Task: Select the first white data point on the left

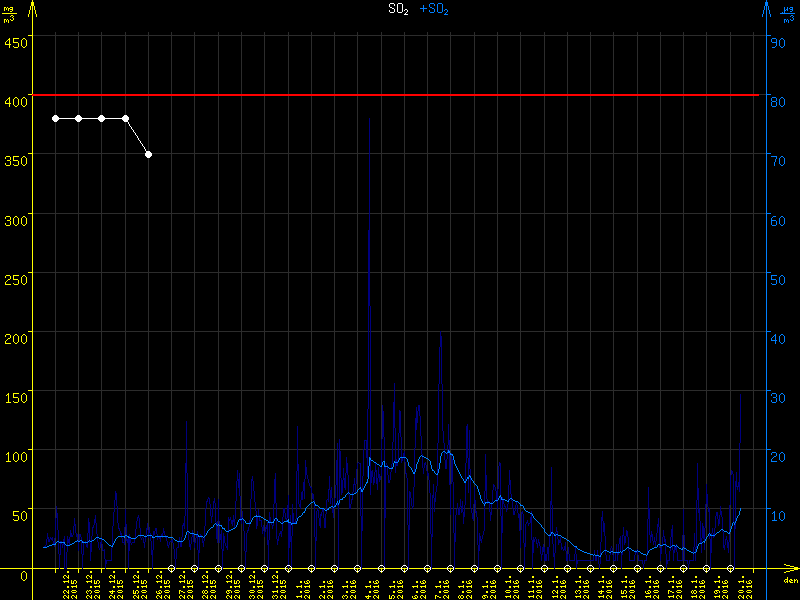Action: click(x=55, y=118)
